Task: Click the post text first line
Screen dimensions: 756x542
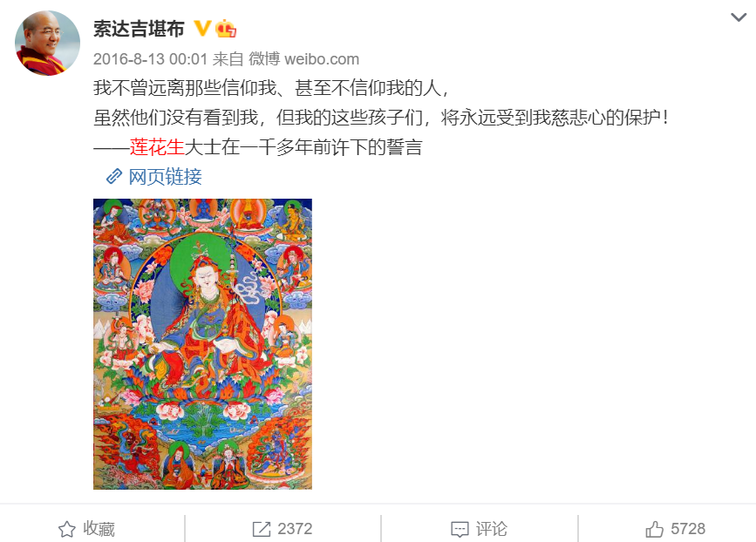Action: click(x=271, y=88)
